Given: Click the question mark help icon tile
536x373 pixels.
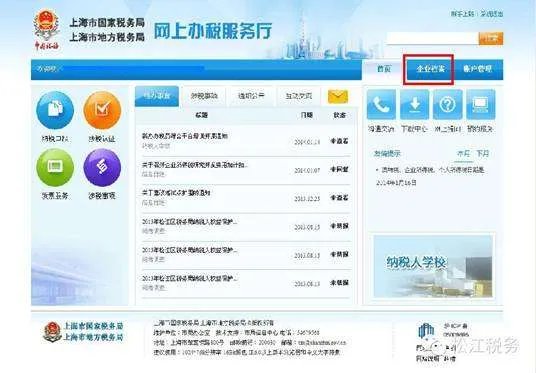Looking at the screenshot, I should point(448,105).
